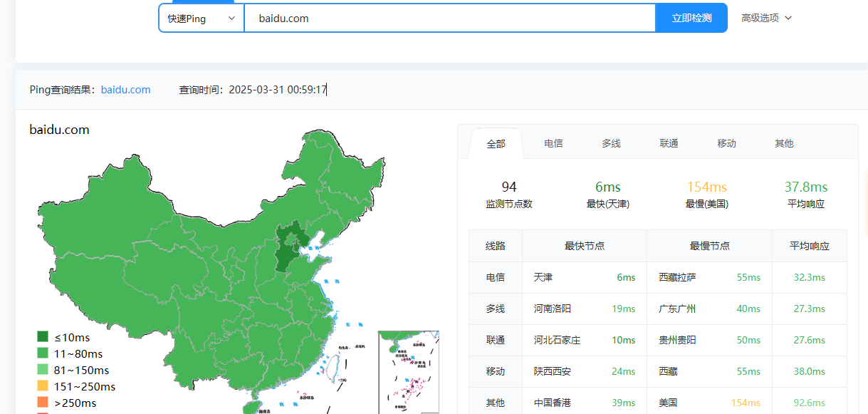The width and height of the screenshot is (868, 414).
Task: Select the 全部 tab
Action: coord(496,144)
